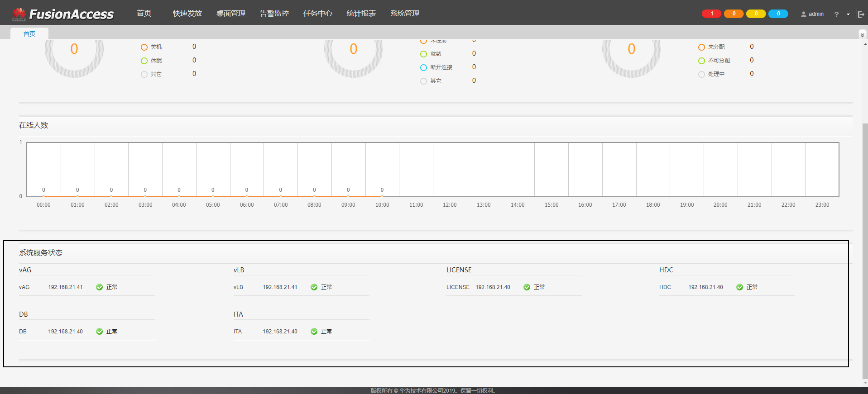Open the 系统管理 menu
This screenshot has width=868, height=394.
tap(405, 14)
